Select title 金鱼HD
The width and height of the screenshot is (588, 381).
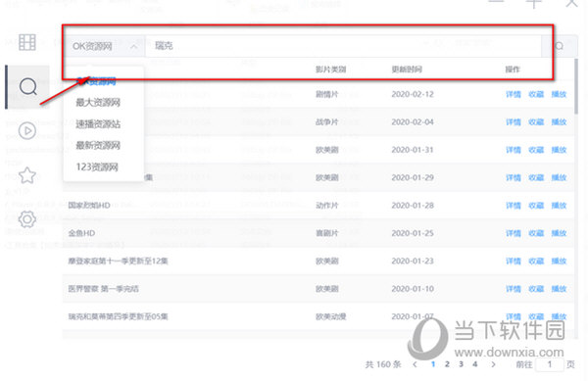81,233
